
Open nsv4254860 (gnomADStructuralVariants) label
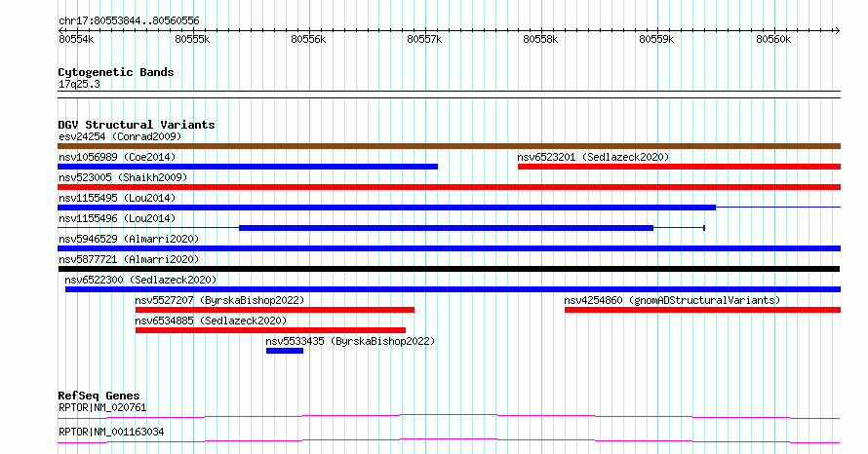pos(672,300)
